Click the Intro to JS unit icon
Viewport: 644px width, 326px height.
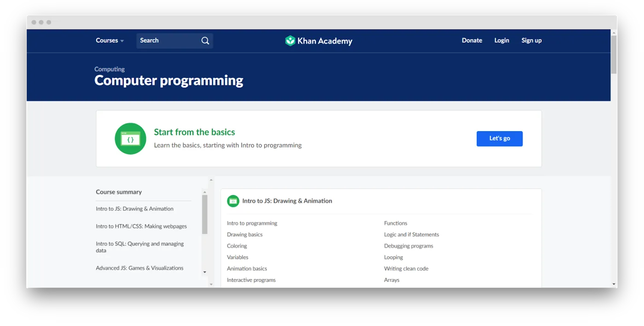tap(233, 201)
